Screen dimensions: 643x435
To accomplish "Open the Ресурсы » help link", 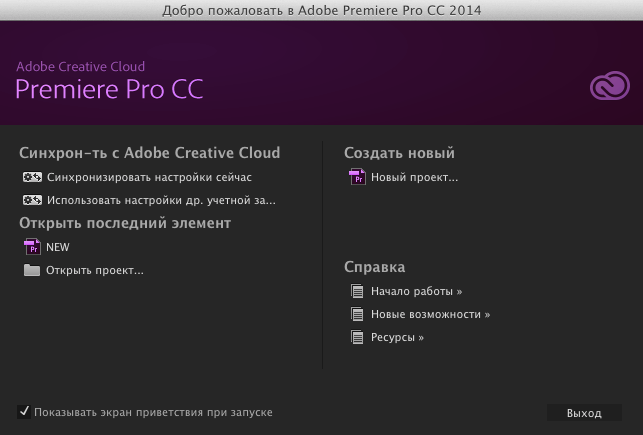I will pyautogui.click(x=397, y=337).
